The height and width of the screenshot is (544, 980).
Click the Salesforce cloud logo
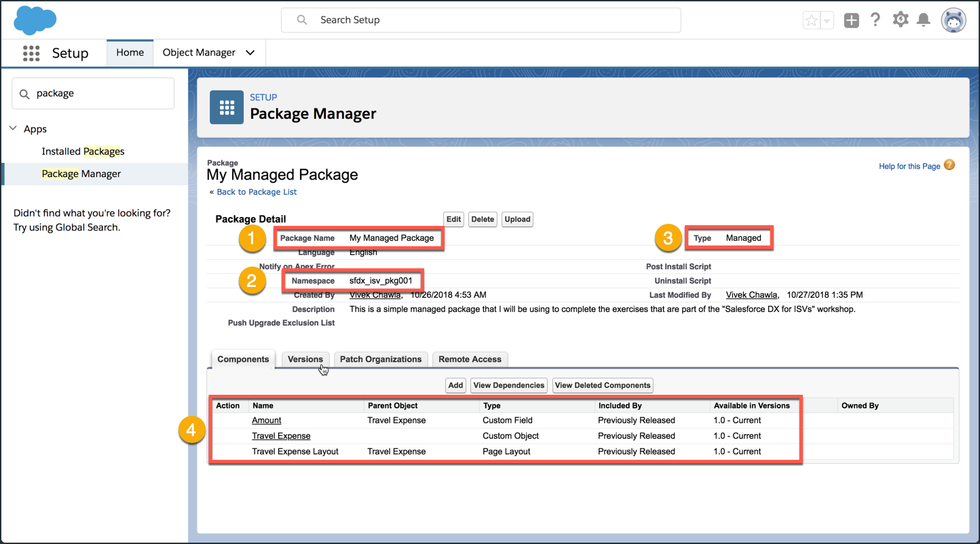click(35, 20)
